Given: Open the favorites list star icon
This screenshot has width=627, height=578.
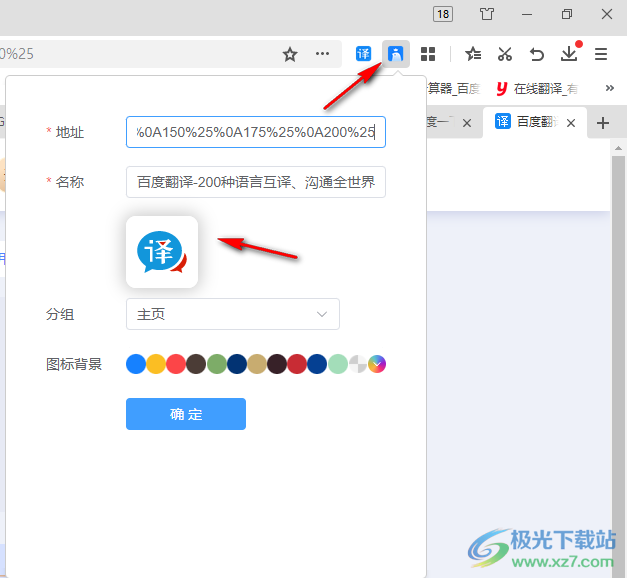Looking at the screenshot, I should point(474,54).
